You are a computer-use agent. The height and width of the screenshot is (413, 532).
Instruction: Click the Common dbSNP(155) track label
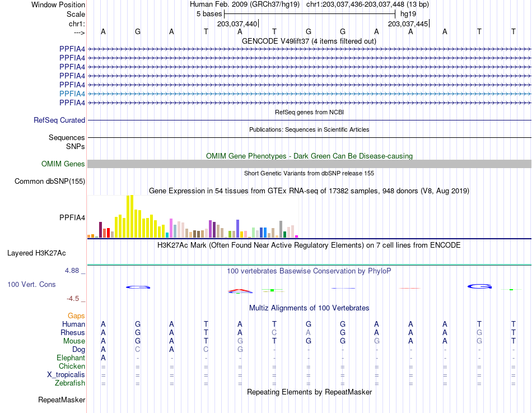(x=50, y=182)
